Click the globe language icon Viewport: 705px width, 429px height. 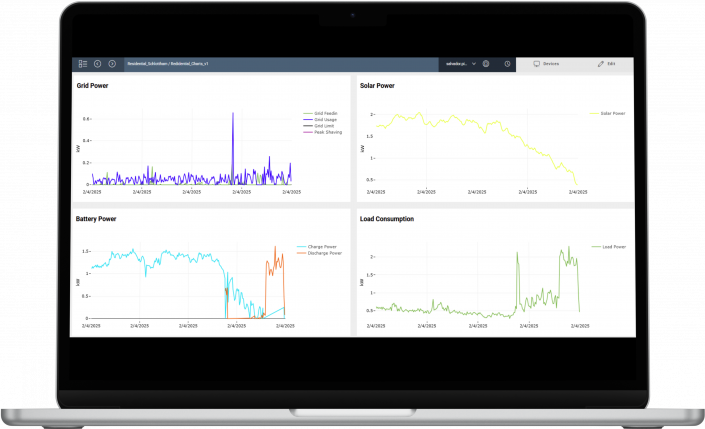pyautogui.click(x=486, y=64)
